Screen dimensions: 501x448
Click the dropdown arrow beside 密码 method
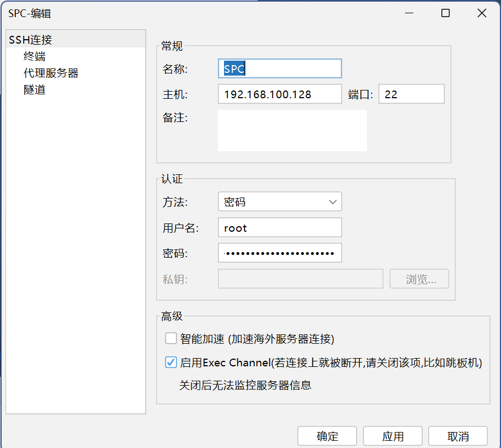[x=333, y=202]
